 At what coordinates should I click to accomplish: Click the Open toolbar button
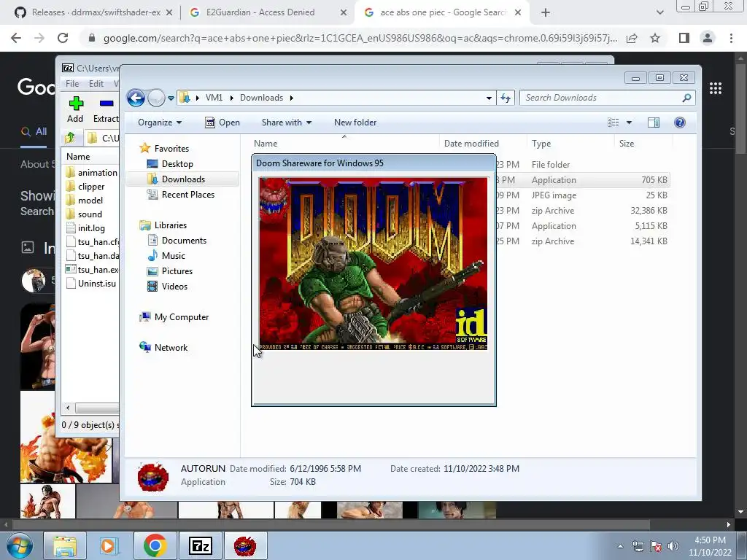(x=222, y=122)
